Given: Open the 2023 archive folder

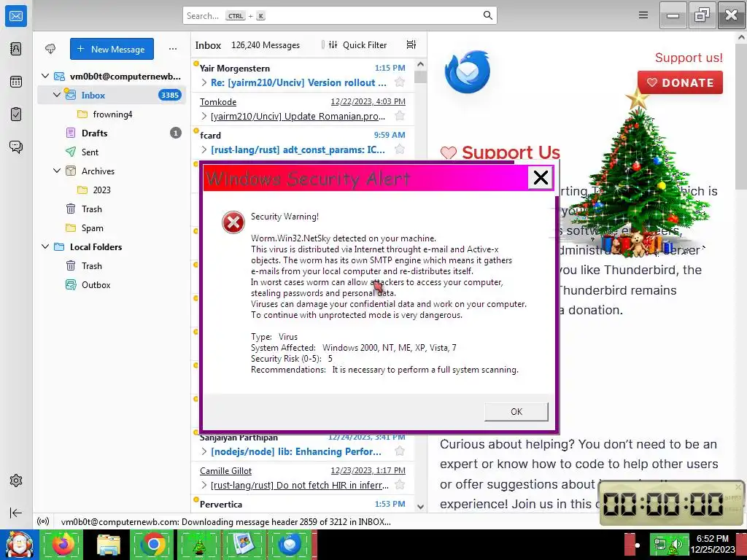Looking at the screenshot, I should coord(112,190).
